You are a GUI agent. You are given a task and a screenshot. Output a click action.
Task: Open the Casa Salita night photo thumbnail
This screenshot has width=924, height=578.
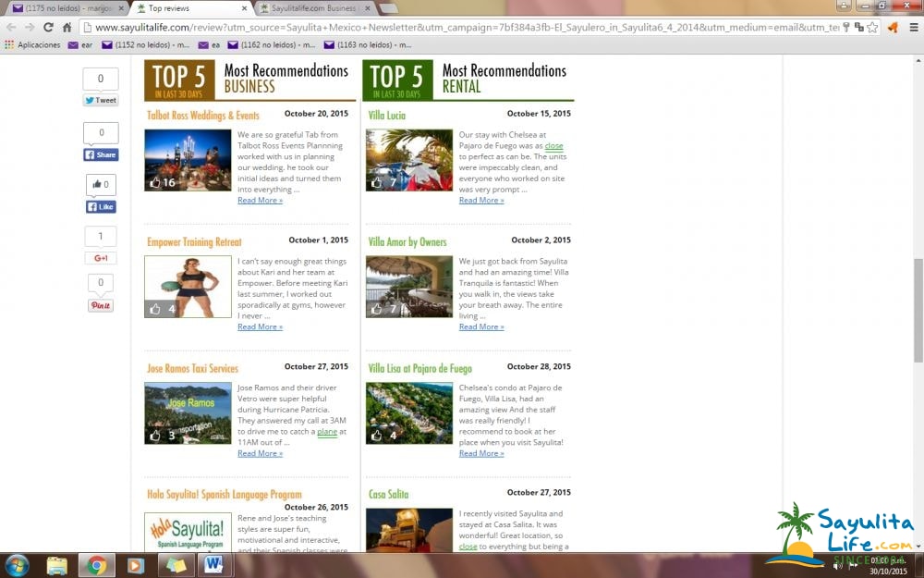[409, 530]
